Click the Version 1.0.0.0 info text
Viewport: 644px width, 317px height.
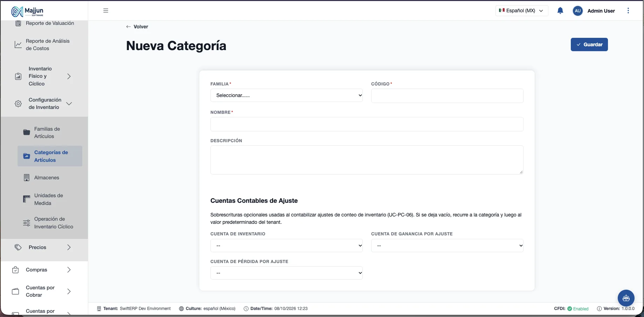pyautogui.click(x=616, y=309)
